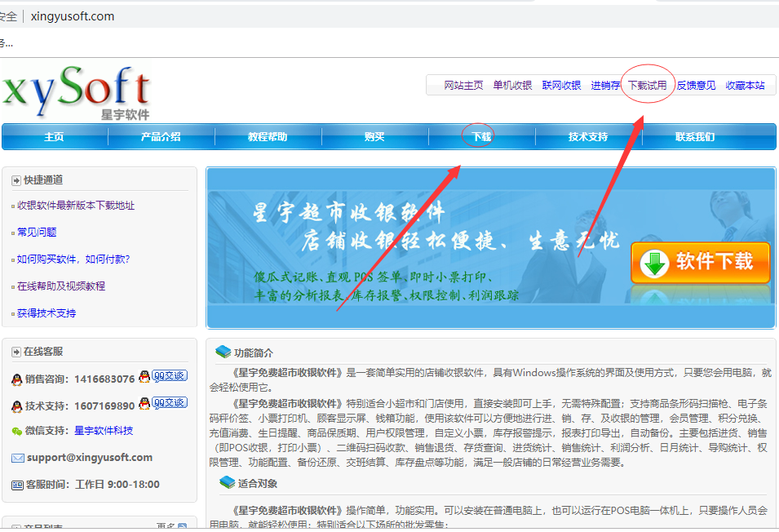Open the 单机收银 top link
This screenshot has height=532, width=779.
point(512,86)
